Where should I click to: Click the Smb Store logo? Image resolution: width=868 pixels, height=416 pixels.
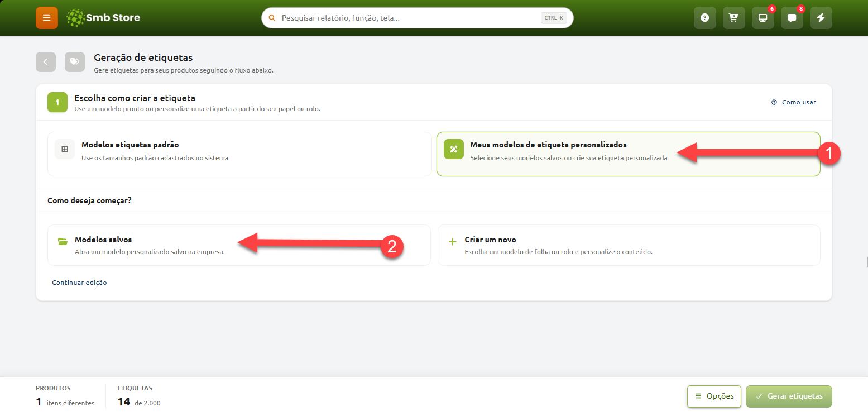tap(103, 18)
